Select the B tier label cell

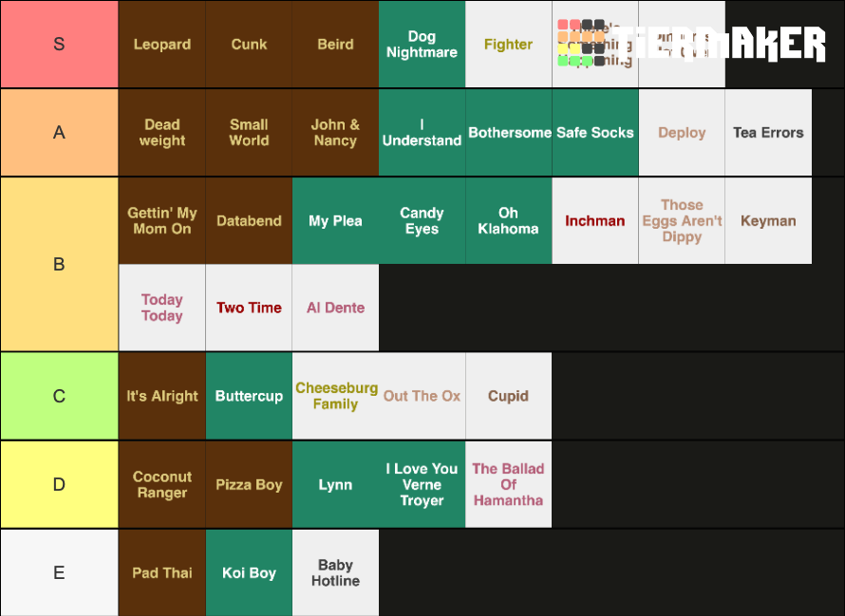59,264
